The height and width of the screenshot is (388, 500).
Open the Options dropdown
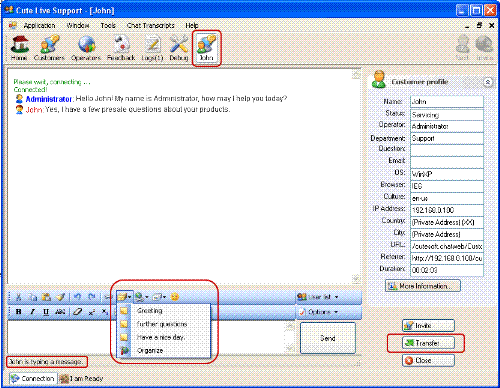click(318, 312)
